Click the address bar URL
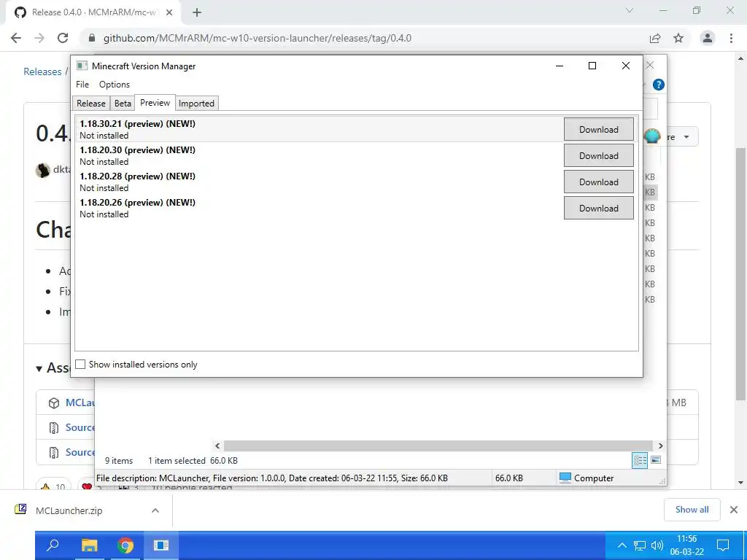The height and width of the screenshot is (560, 747). click(258, 38)
